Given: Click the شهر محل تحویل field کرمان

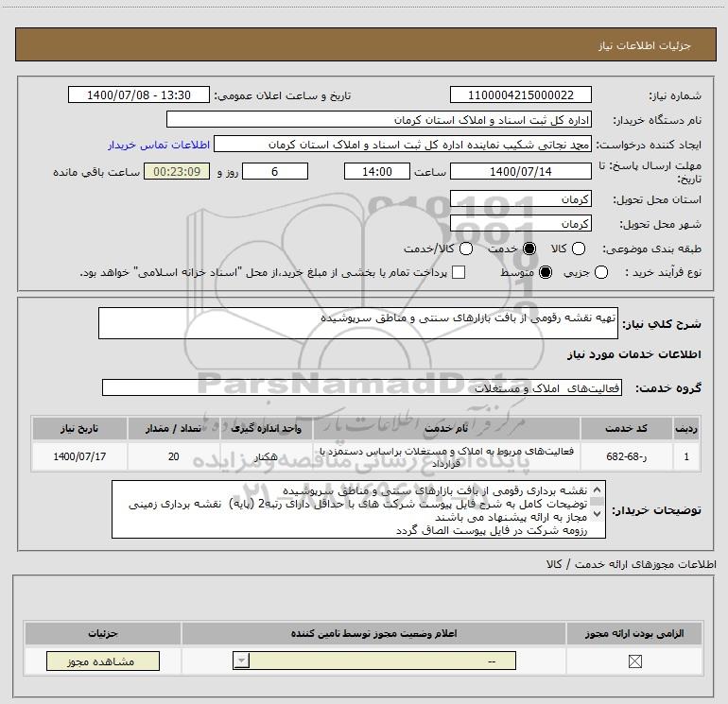Looking at the screenshot, I should point(520,224).
